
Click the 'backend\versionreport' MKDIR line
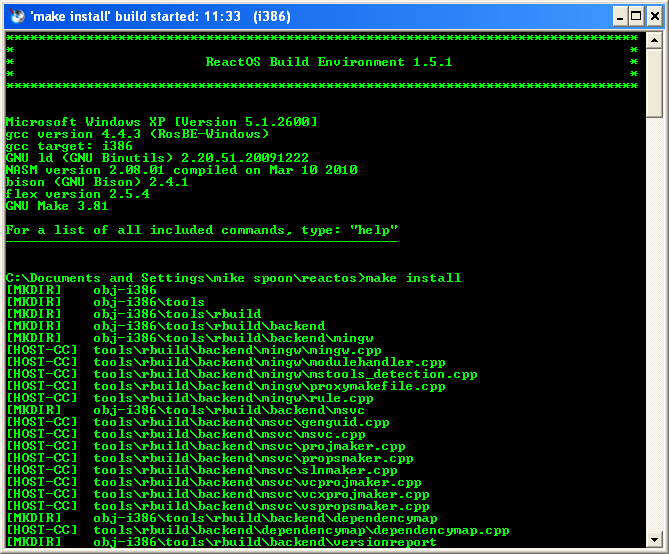point(221,542)
